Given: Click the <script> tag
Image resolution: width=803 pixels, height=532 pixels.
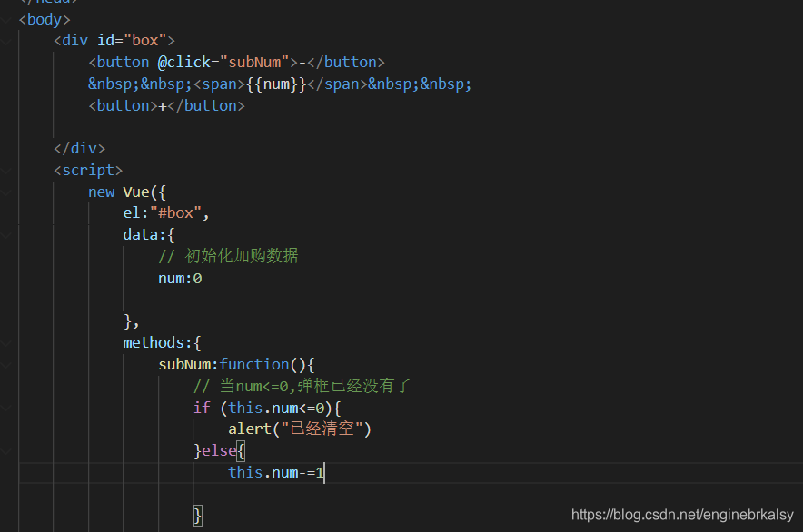Looking at the screenshot, I should pos(88,170).
